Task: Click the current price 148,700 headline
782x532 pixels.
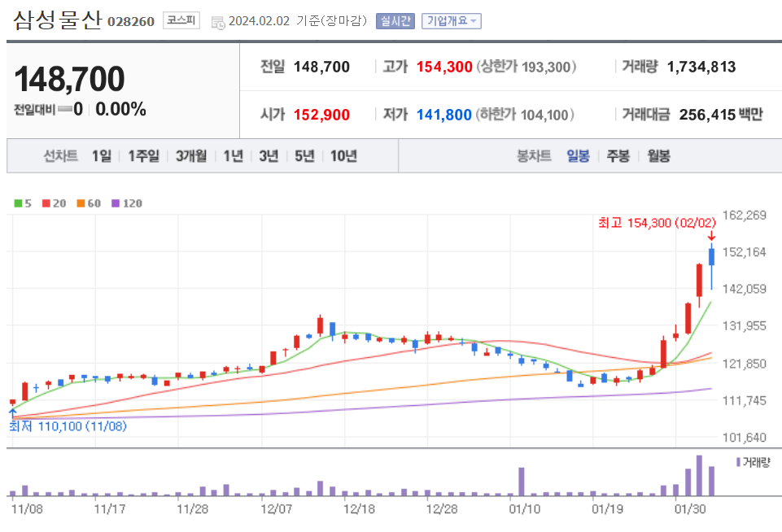Action: click(x=69, y=79)
